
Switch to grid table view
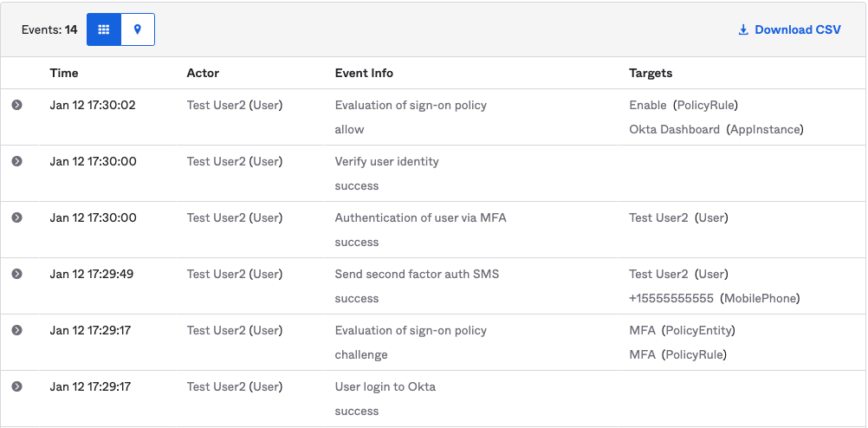[104, 29]
